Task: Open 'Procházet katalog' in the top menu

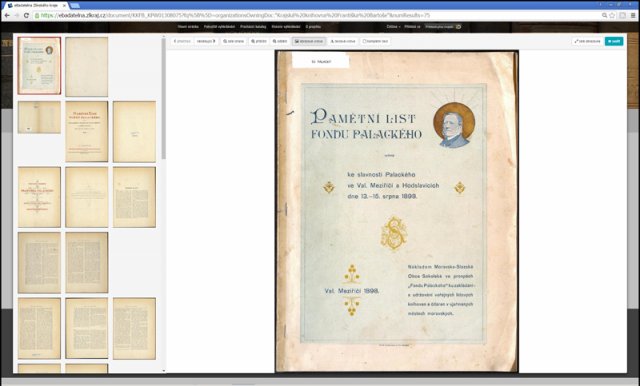Action: click(253, 27)
